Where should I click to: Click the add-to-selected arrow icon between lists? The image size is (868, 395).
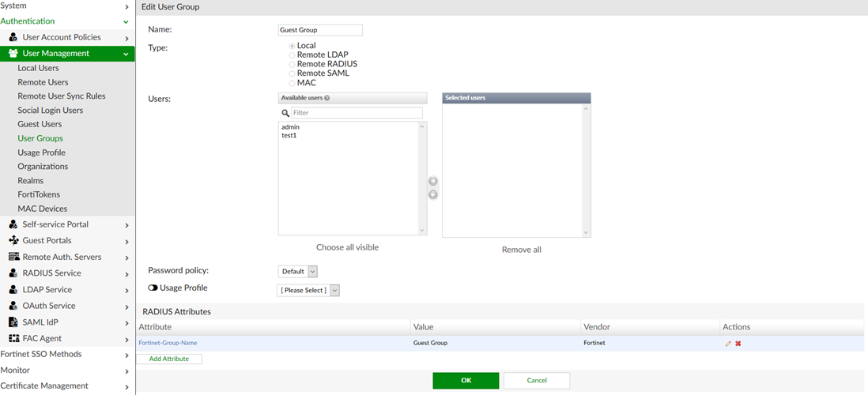click(x=433, y=182)
